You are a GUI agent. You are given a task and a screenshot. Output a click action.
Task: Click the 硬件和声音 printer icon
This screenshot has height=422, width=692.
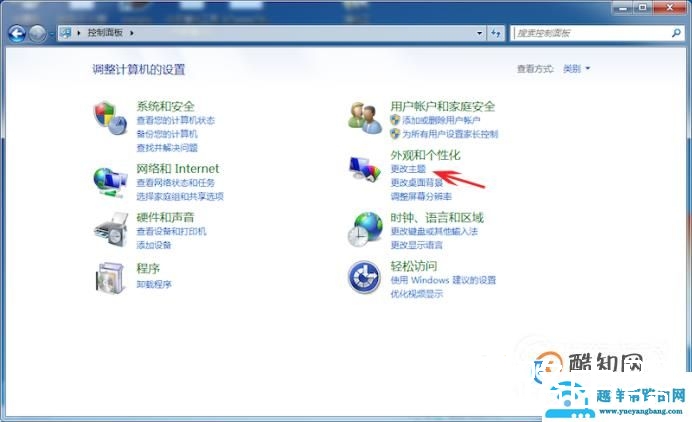pyautogui.click(x=110, y=231)
